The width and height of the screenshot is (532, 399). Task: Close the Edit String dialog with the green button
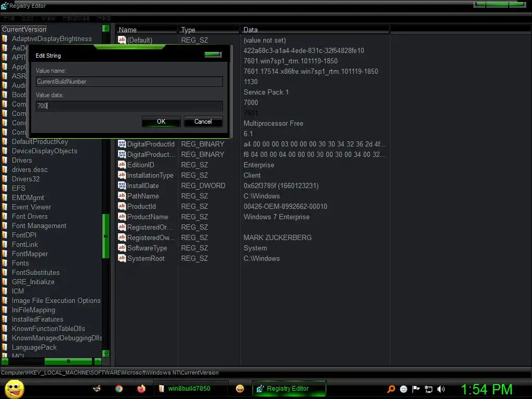click(x=213, y=54)
